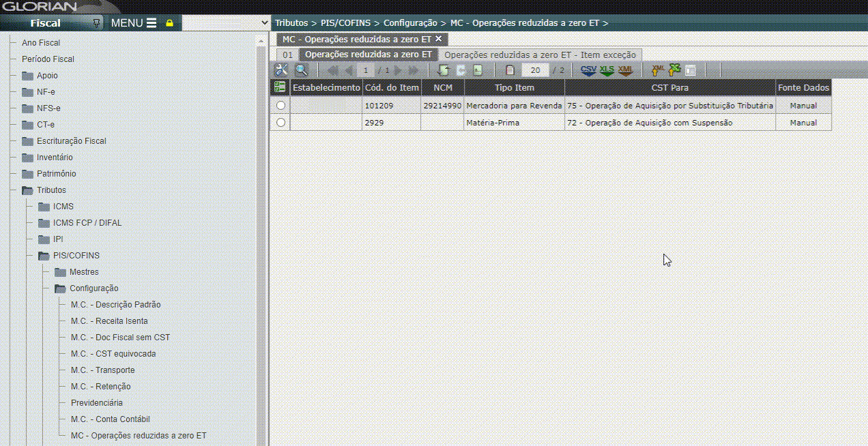Open the dropdown next to the lock icon
Image resolution: width=868 pixels, height=446 pixels.
(x=265, y=23)
